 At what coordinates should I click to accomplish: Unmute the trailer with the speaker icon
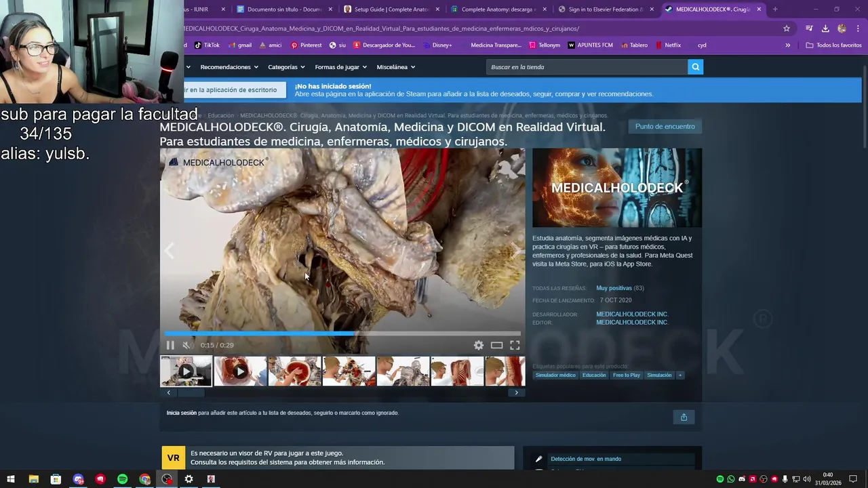[186, 345]
